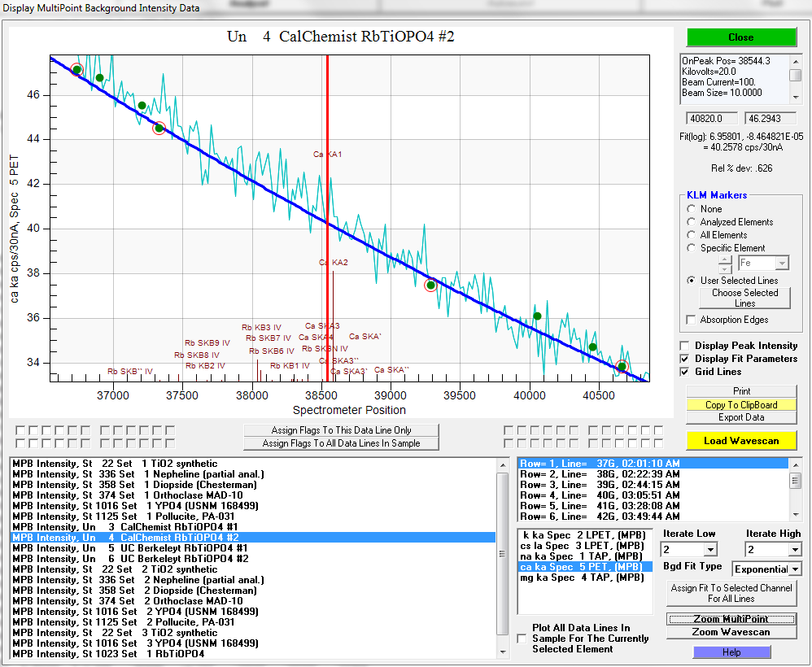Screen dimensions: 812x667
Task: Expand the Bgd Fit Type Exponential dropdown
Action: (x=795, y=569)
